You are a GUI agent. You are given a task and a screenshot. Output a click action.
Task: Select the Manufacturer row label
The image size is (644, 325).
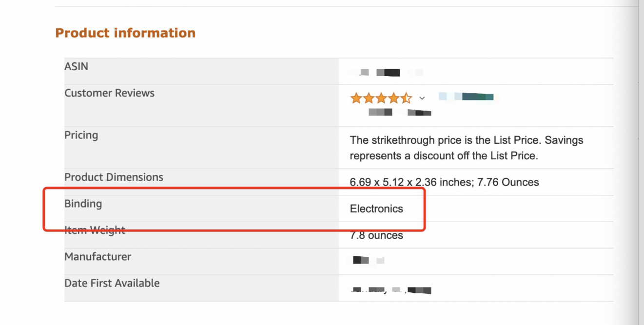tap(98, 256)
